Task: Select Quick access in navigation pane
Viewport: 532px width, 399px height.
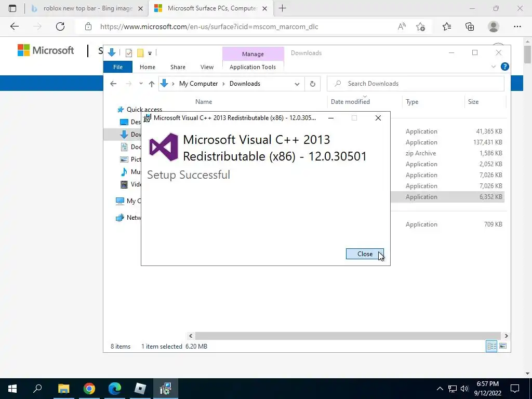Action: pyautogui.click(x=144, y=109)
